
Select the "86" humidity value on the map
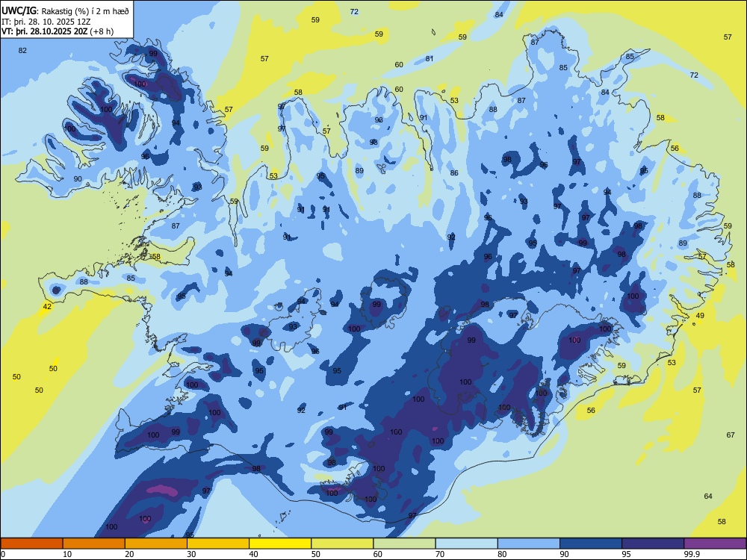[x=454, y=173]
